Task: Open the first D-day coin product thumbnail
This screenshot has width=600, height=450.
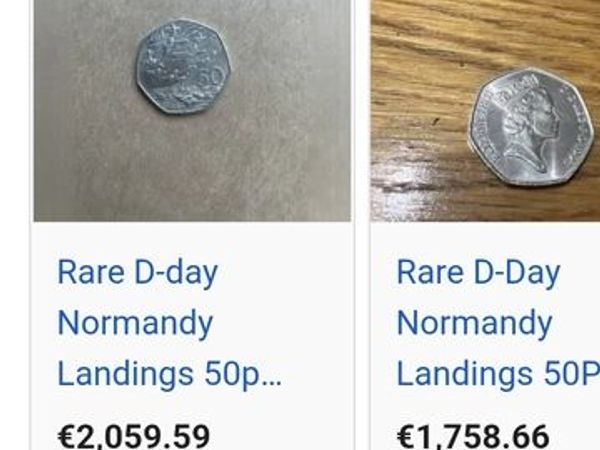Action: tap(192, 111)
